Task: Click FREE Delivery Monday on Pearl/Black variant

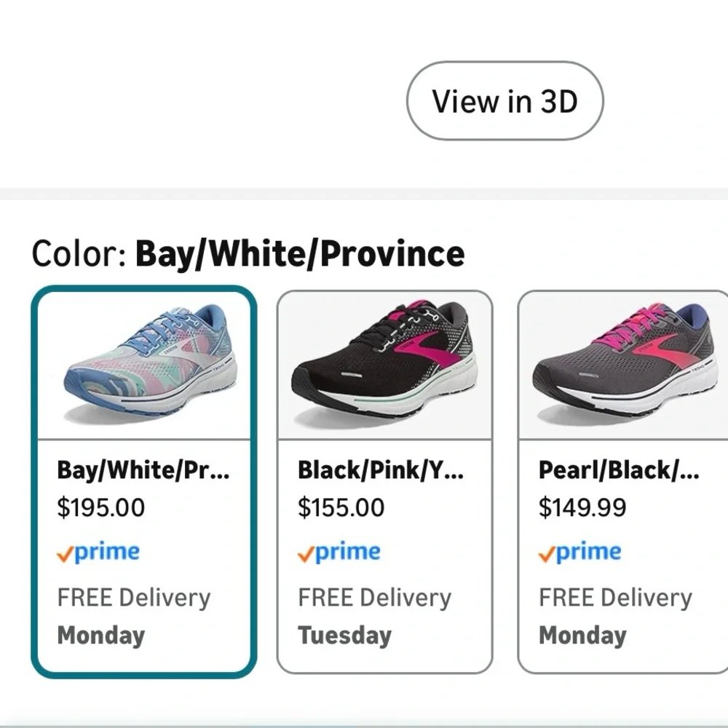Action: click(614, 617)
